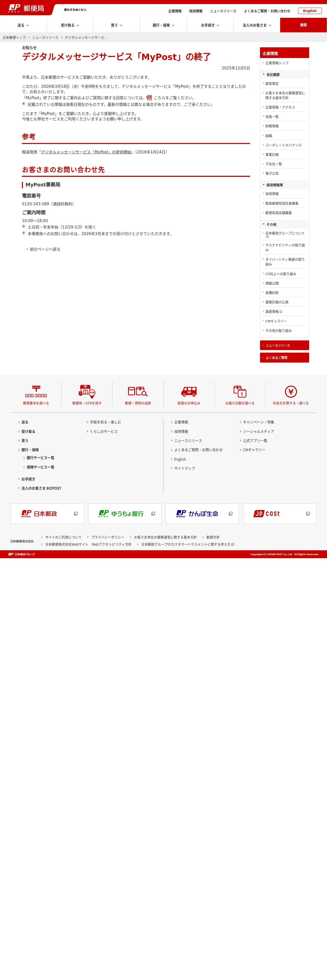Image resolution: width=327 pixels, height=980 pixels.
Task: Open サイトマップ footer link
Action: (x=185, y=469)
